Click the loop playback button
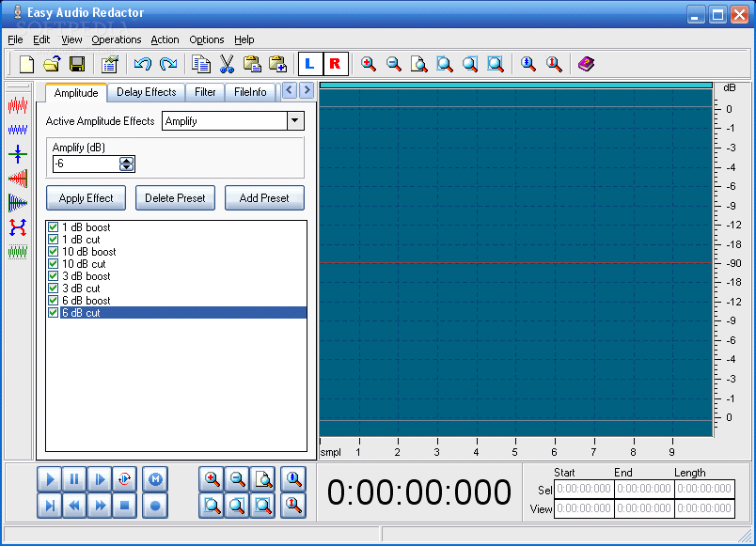This screenshot has height=546, width=756. point(124,479)
